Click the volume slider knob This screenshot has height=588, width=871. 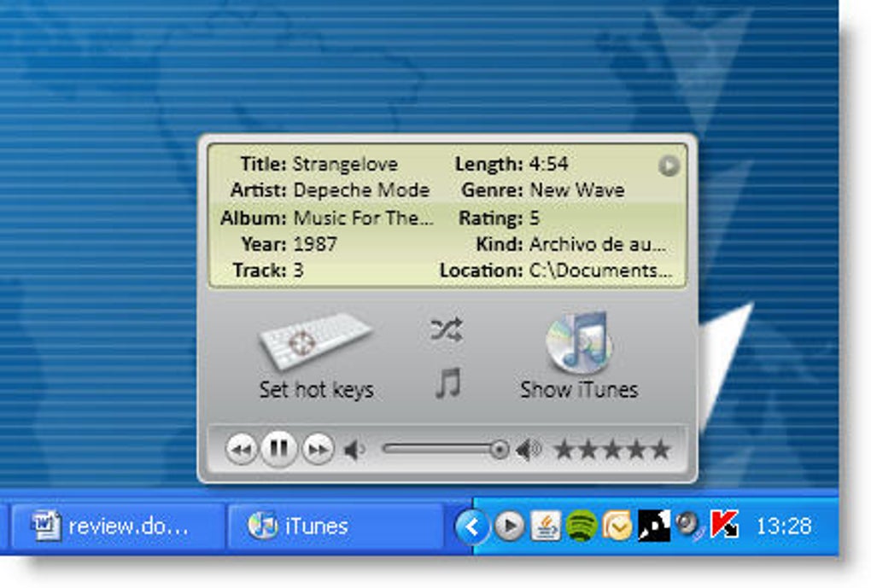(500, 449)
